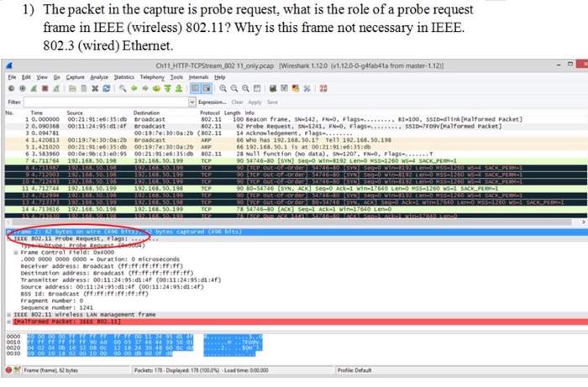
Task: Reset zoom to normal size
Action: click(x=245, y=88)
